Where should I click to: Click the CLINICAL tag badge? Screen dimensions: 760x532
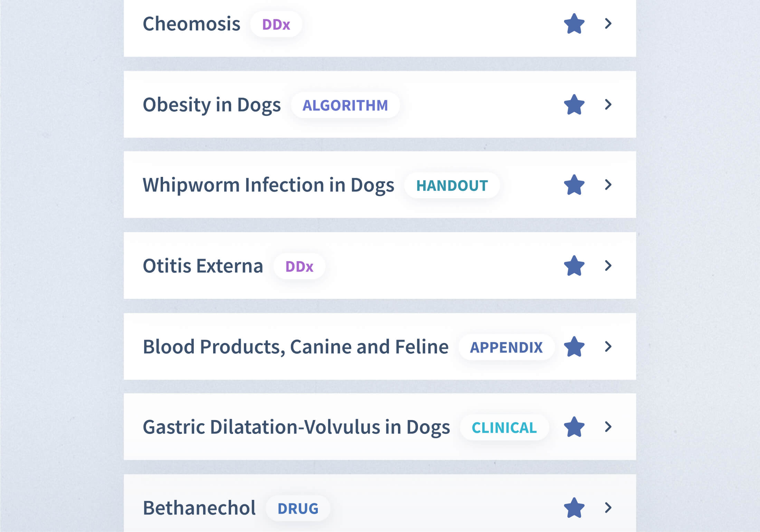pyautogui.click(x=504, y=428)
